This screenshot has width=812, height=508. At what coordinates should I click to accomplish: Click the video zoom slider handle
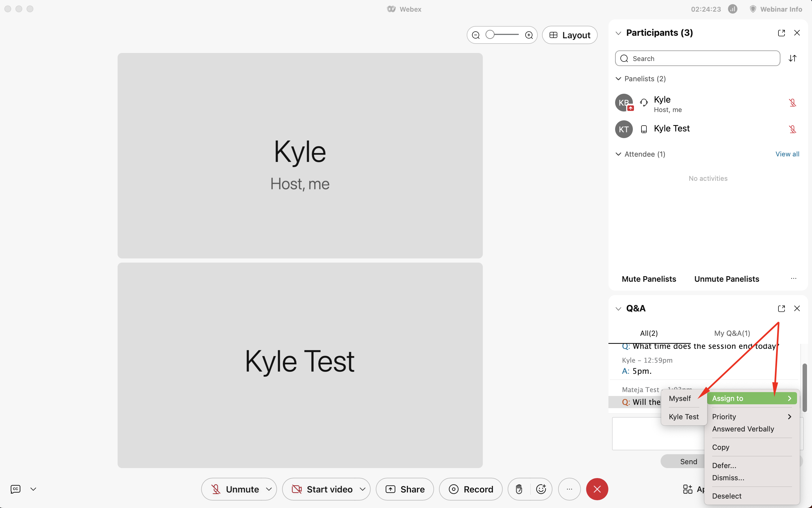[x=490, y=35]
